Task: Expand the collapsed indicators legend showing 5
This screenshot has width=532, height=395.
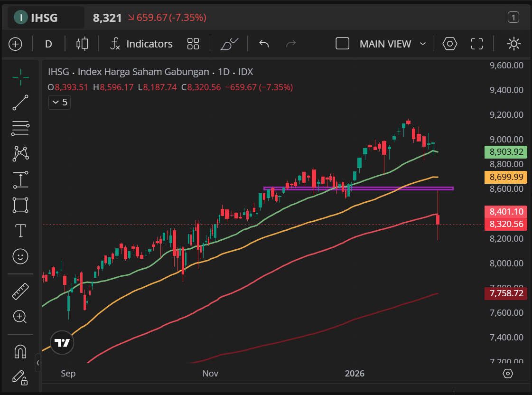Action: coord(60,102)
